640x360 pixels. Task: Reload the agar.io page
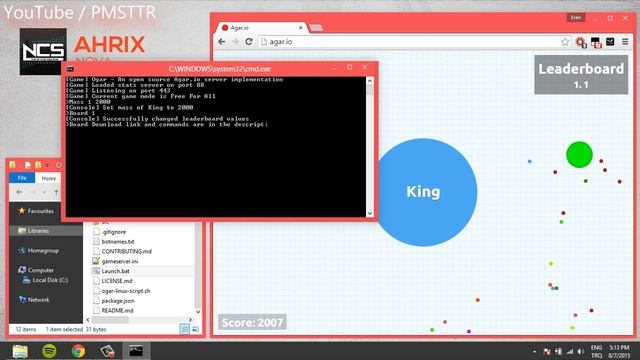tap(249, 42)
